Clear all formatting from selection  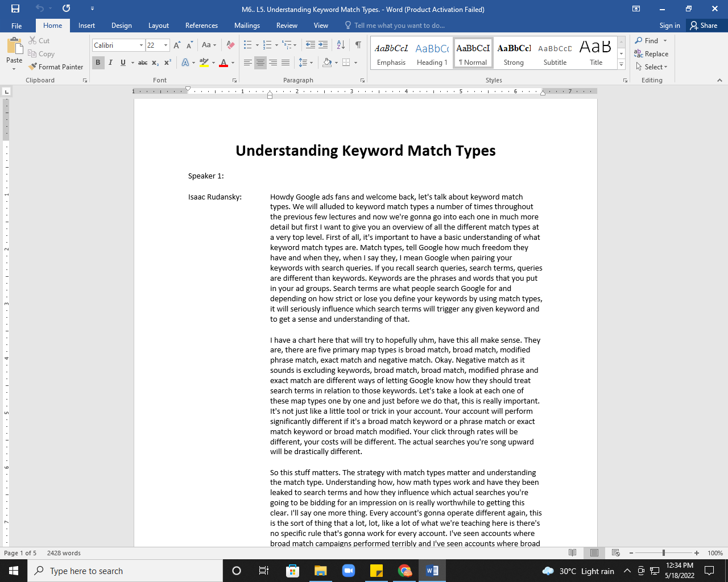click(230, 45)
